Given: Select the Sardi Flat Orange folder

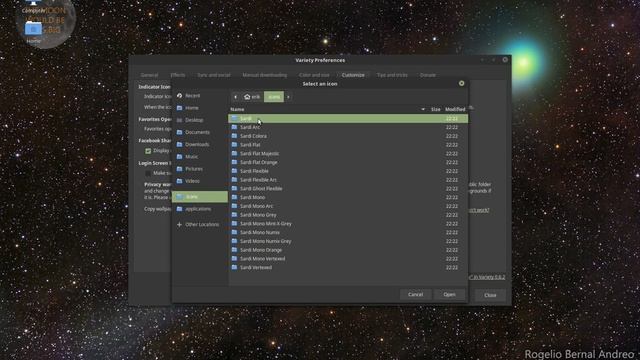Looking at the screenshot, I should tap(348, 162).
